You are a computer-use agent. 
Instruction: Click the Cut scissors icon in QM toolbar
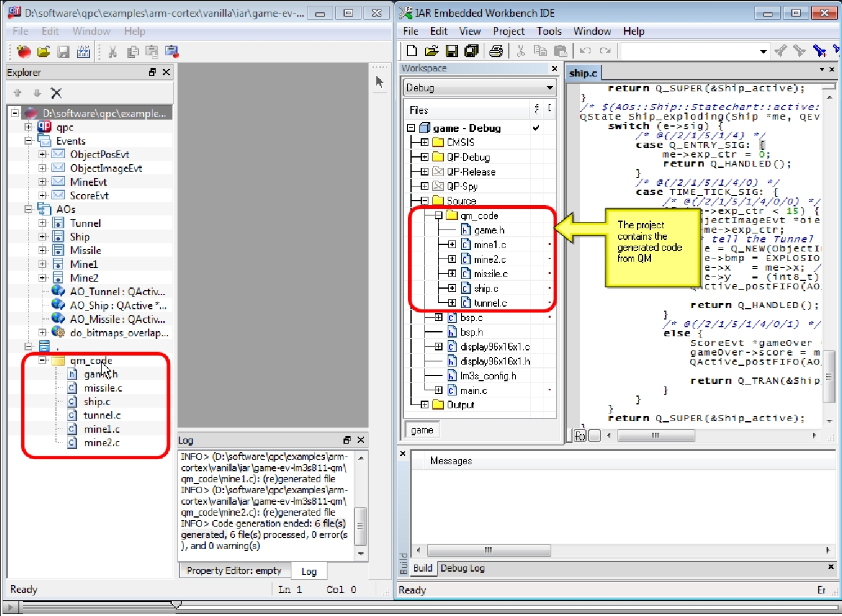113,52
